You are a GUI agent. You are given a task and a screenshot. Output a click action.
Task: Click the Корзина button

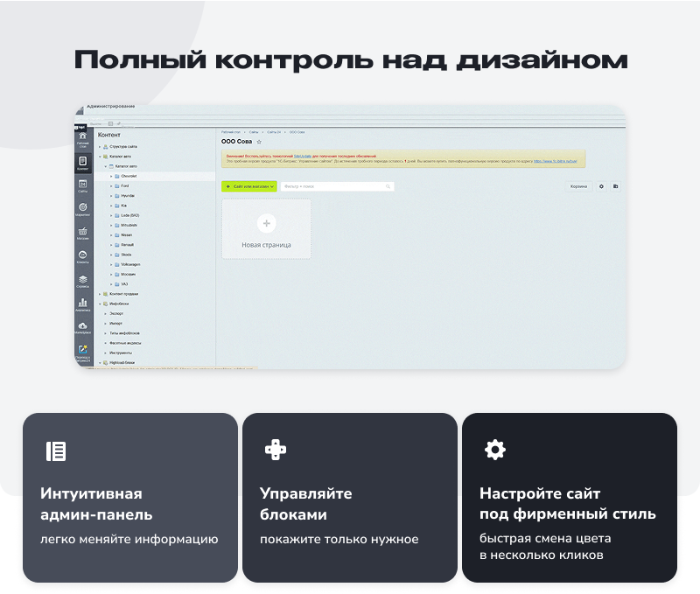point(578,186)
